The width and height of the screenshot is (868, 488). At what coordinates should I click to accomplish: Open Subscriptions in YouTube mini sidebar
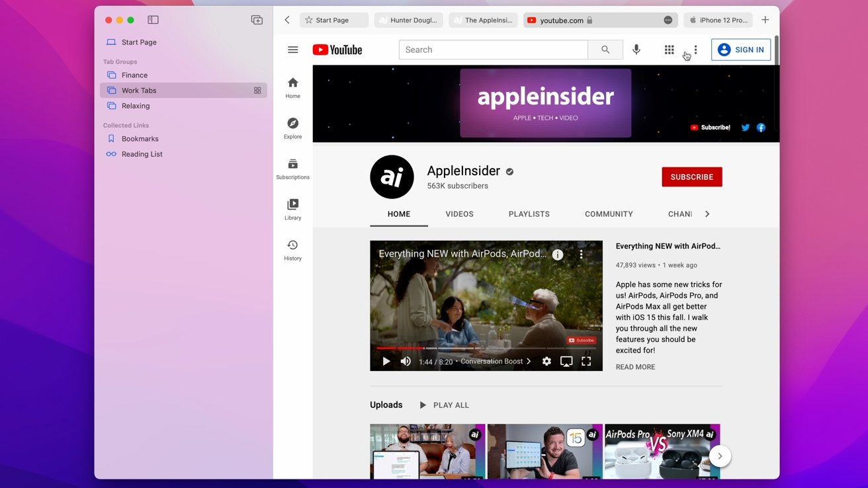(293, 169)
